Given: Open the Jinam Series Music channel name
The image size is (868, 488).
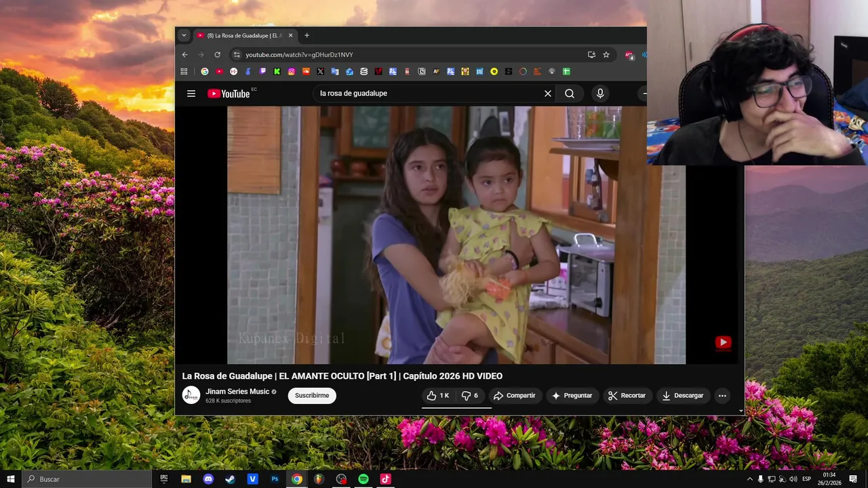Looking at the screenshot, I should 237,392.
